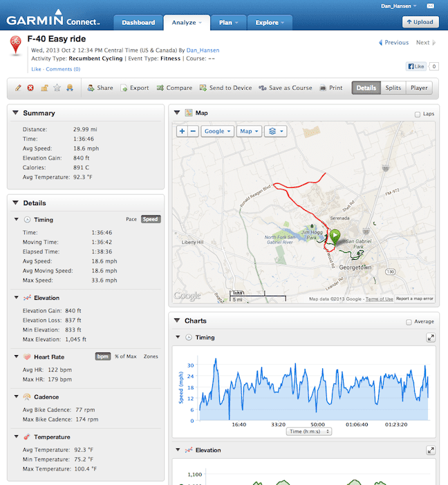This screenshot has width=448, height=485.
Task: Mark activity as favorite with star icon
Action: tap(57, 88)
